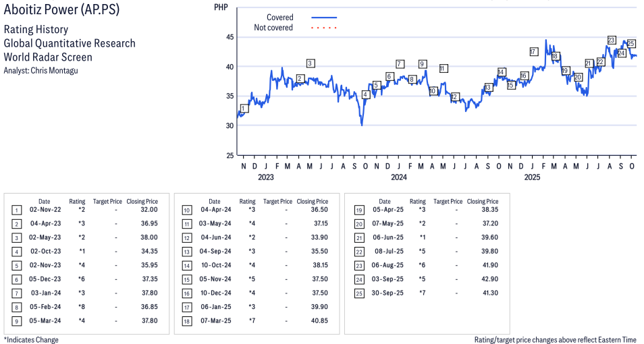Select the row number 25 box in table
This screenshot has width=644, height=344.
(358, 293)
